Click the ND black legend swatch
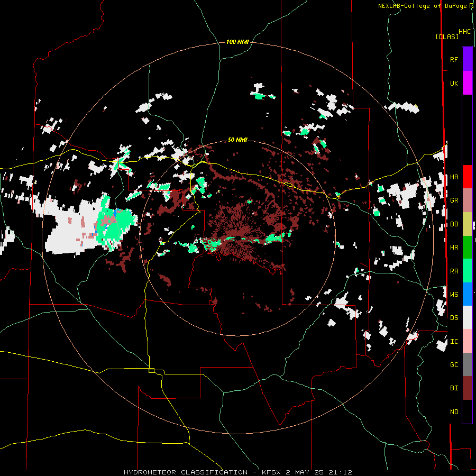Screen dimensions: 476x476 (467, 411)
